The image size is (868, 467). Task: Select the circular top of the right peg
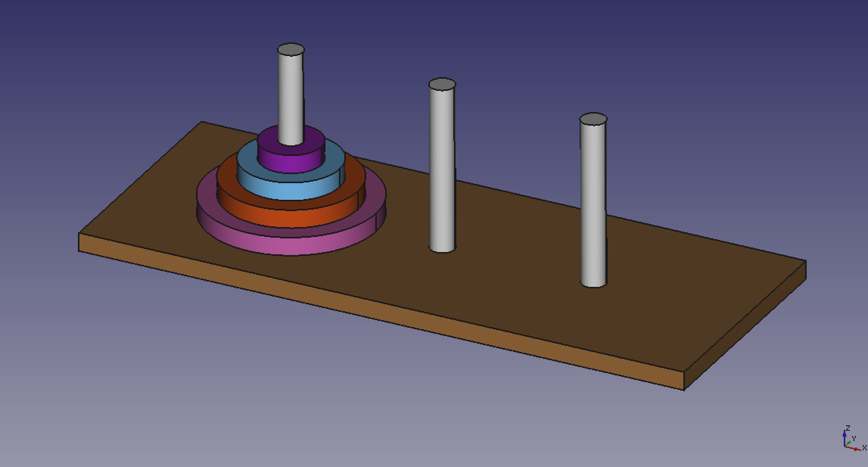tap(593, 119)
